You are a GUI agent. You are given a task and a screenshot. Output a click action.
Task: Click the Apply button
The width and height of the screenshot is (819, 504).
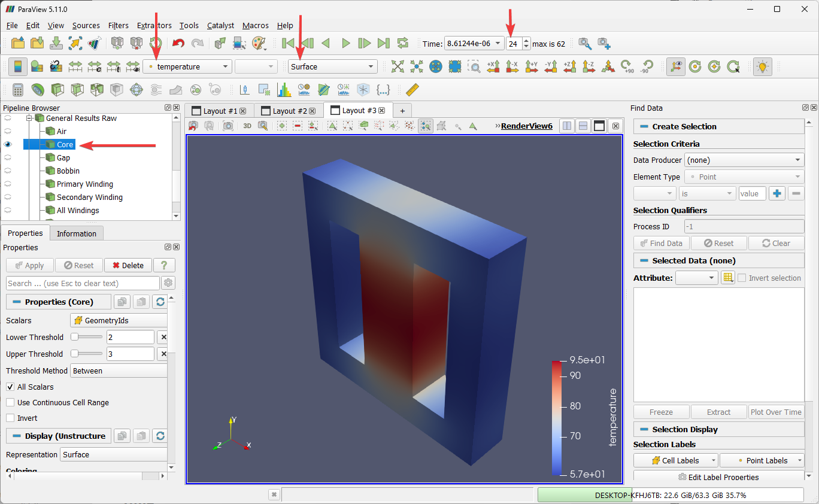coord(29,265)
